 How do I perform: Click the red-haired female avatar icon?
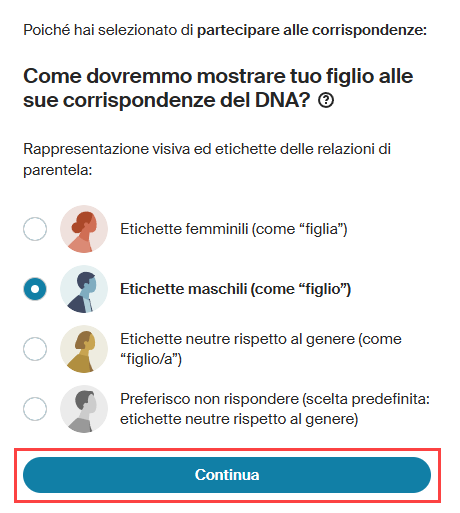[84, 229]
